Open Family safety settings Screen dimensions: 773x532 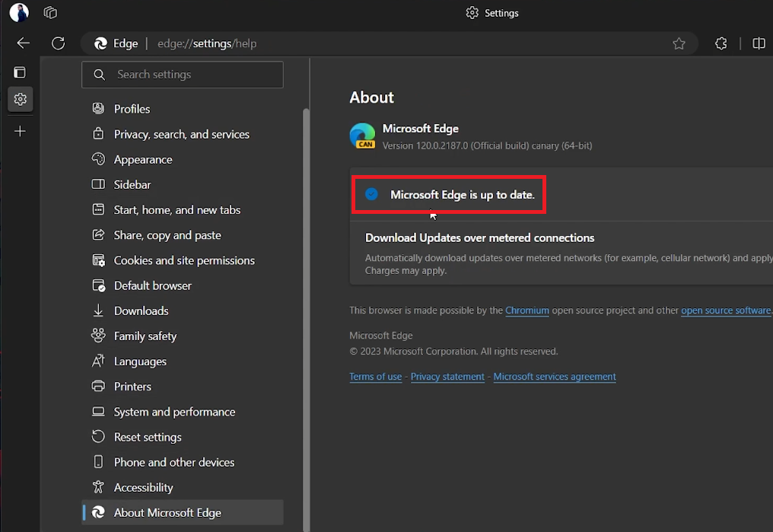pyautogui.click(x=183, y=336)
